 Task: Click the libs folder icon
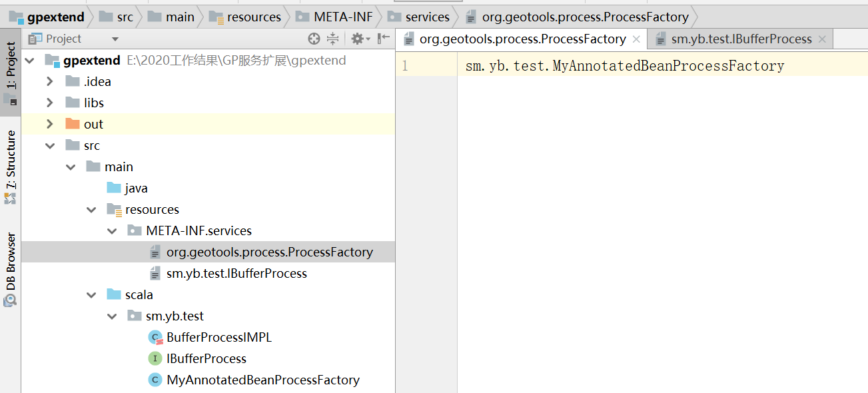[73, 103]
